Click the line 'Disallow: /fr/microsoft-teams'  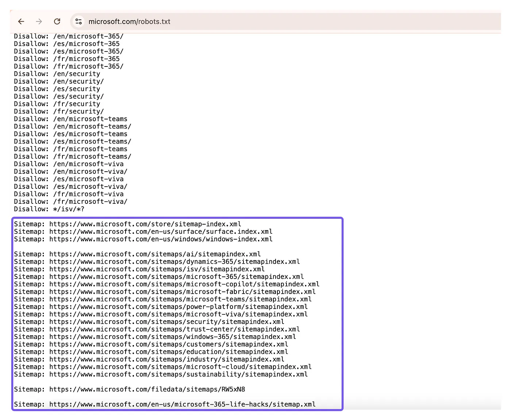[71, 149]
